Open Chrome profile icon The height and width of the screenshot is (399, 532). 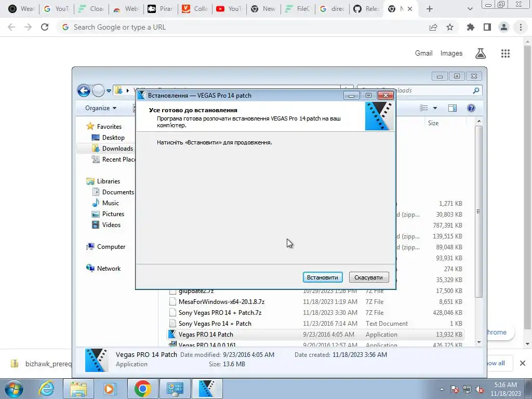[x=504, y=27]
